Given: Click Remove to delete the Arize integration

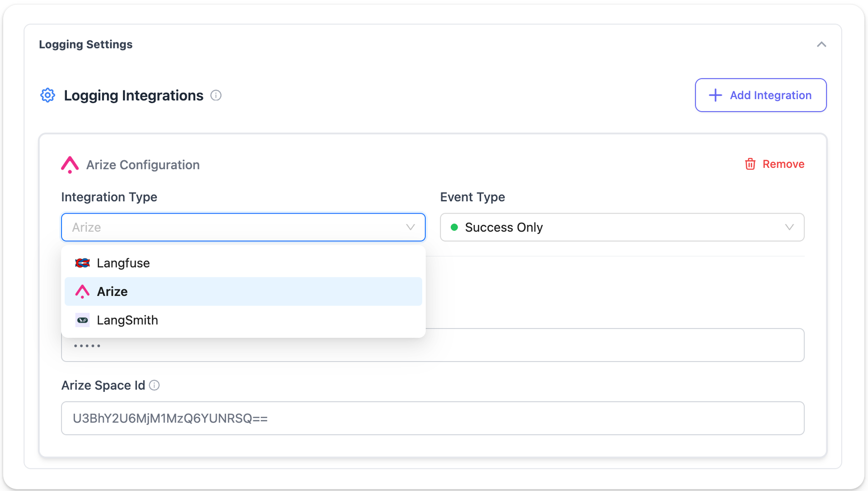Looking at the screenshot, I should [x=783, y=164].
